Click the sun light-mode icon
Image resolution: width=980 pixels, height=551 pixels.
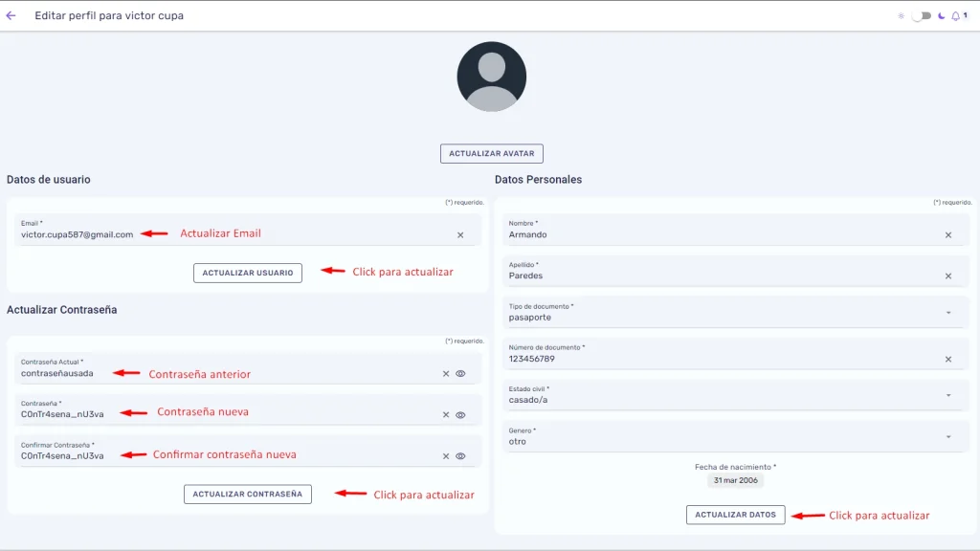(x=901, y=16)
